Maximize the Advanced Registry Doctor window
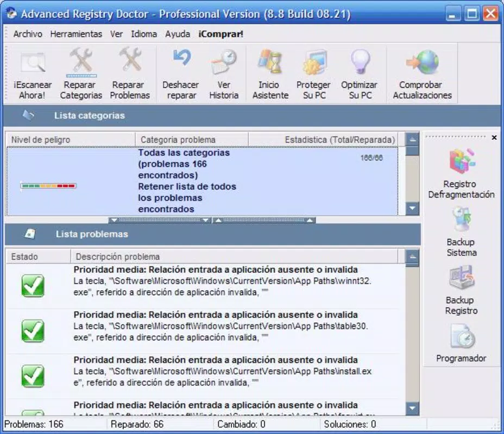Viewport: 504px width, 434px height. 472,14
